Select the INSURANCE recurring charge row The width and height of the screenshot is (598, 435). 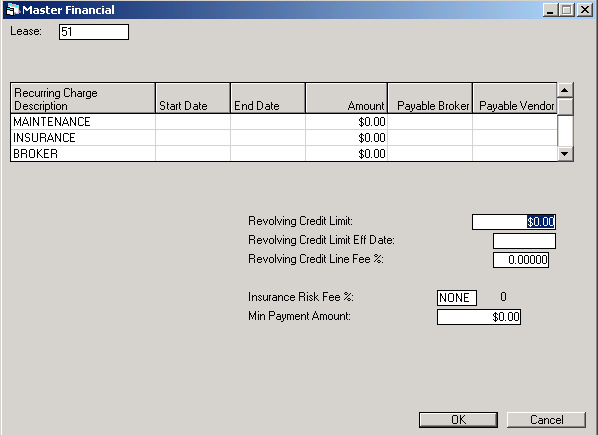(x=284, y=138)
